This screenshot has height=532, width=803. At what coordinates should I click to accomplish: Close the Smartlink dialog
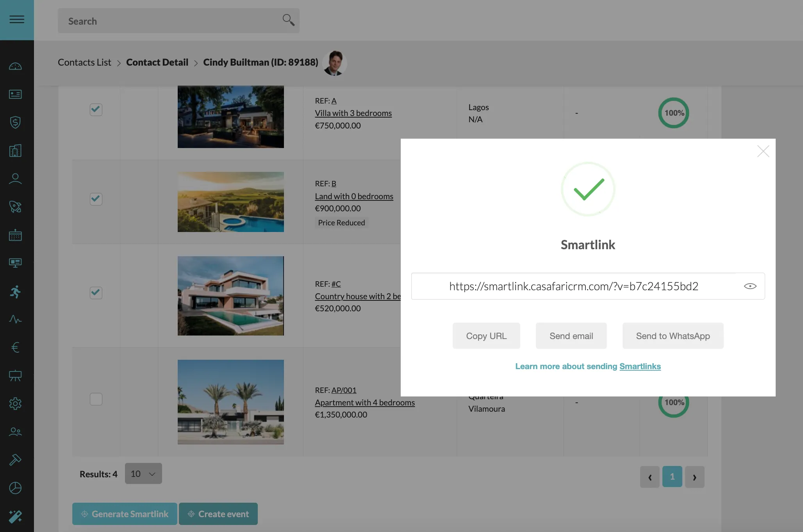tap(763, 151)
